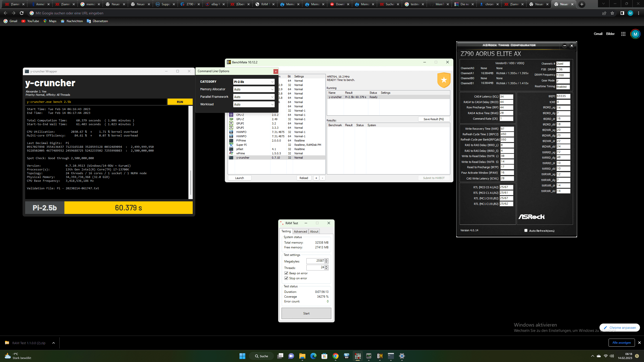The width and height of the screenshot is (644, 362).
Task: Show hidden system tray icons
Action: pyautogui.click(x=593, y=356)
